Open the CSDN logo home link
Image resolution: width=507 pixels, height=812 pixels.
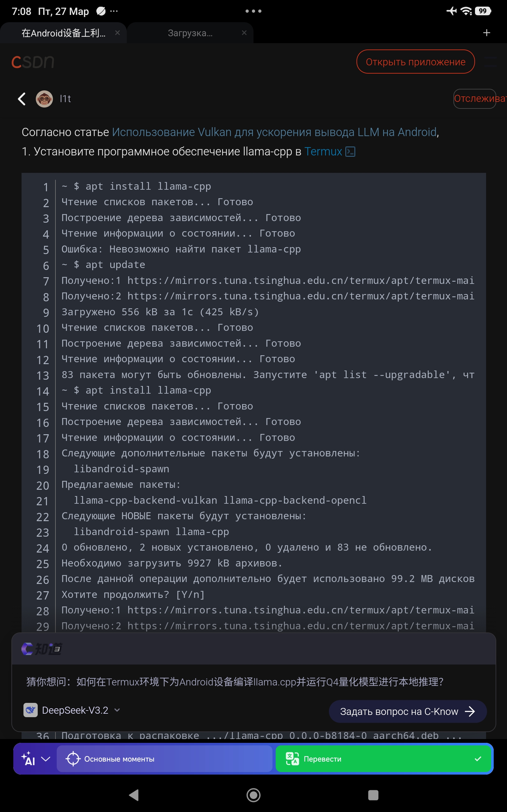point(33,62)
